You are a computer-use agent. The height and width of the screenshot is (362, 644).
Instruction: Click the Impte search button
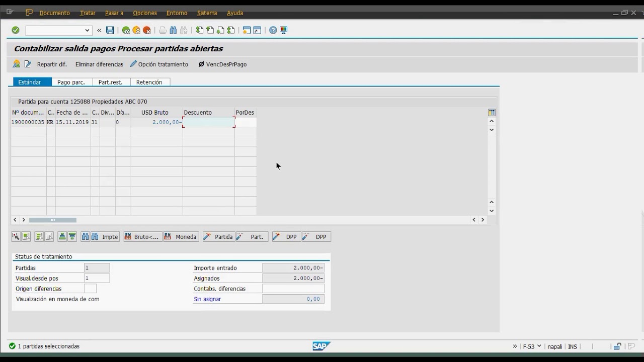coord(105,237)
